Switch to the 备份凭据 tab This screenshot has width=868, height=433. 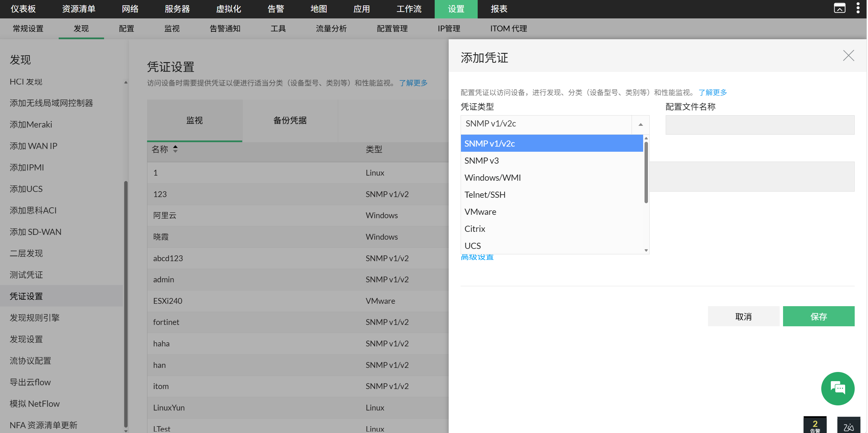tap(290, 120)
